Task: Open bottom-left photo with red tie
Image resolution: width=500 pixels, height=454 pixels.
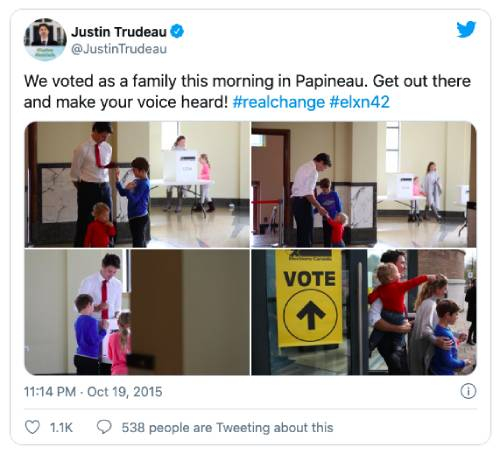Action: 137,312
